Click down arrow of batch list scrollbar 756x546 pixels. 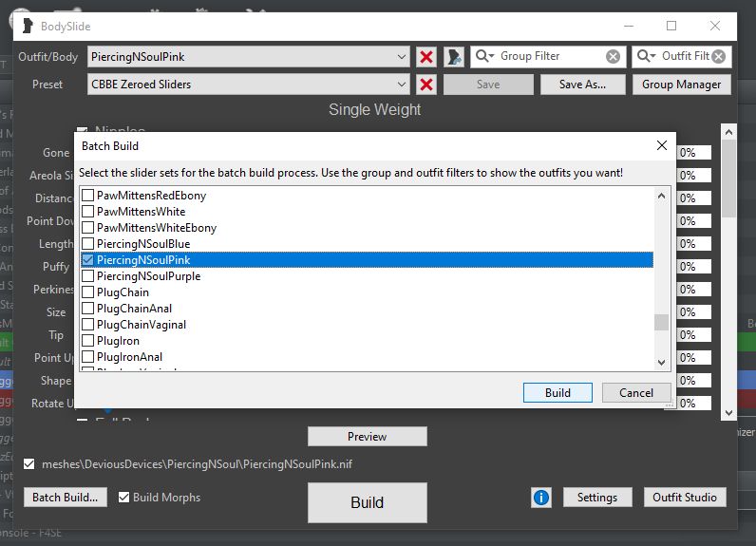pyautogui.click(x=661, y=363)
